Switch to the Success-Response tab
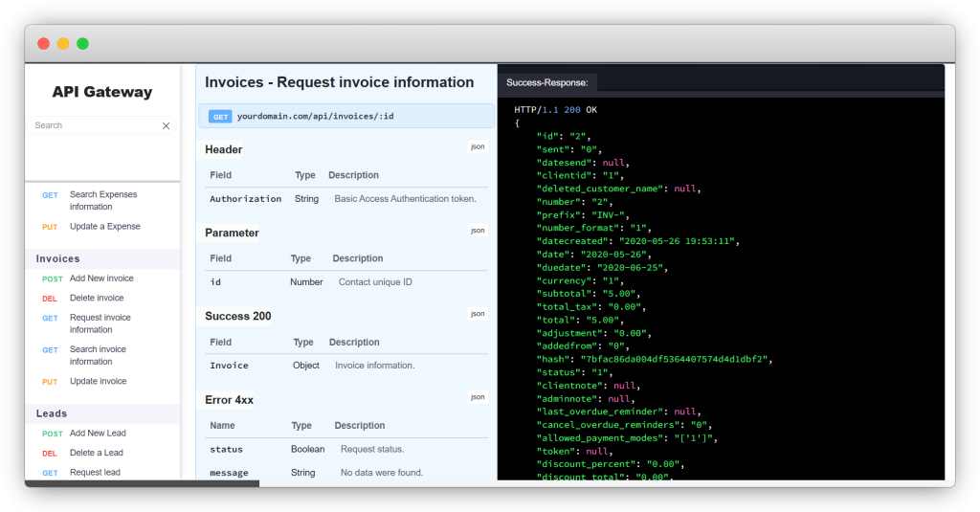 click(x=547, y=83)
